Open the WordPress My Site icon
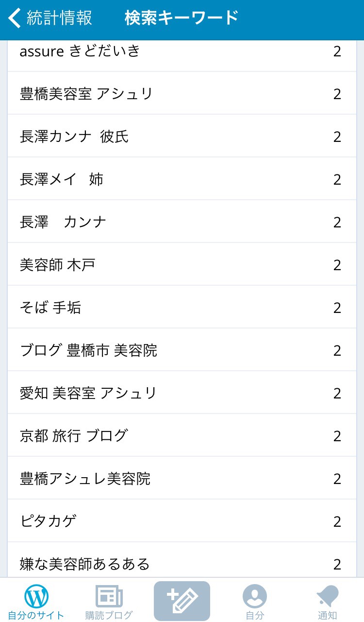This screenshot has height=622, width=364. click(x=36, y=596)
